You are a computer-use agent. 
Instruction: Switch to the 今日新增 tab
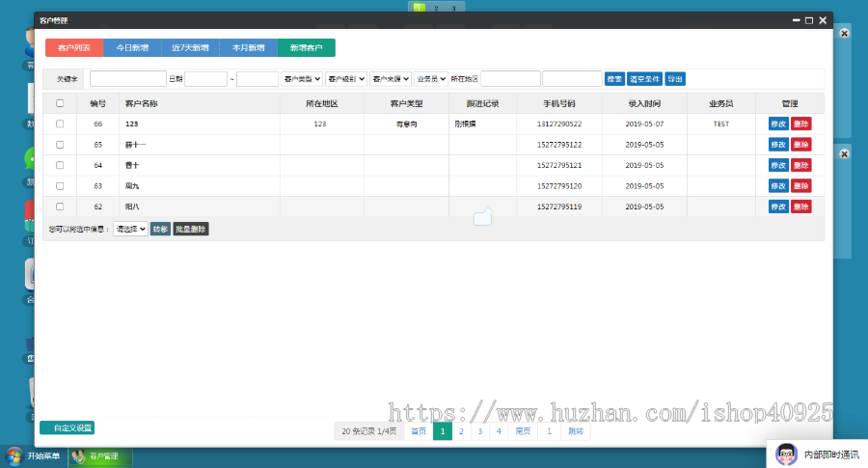click(132, 47)
